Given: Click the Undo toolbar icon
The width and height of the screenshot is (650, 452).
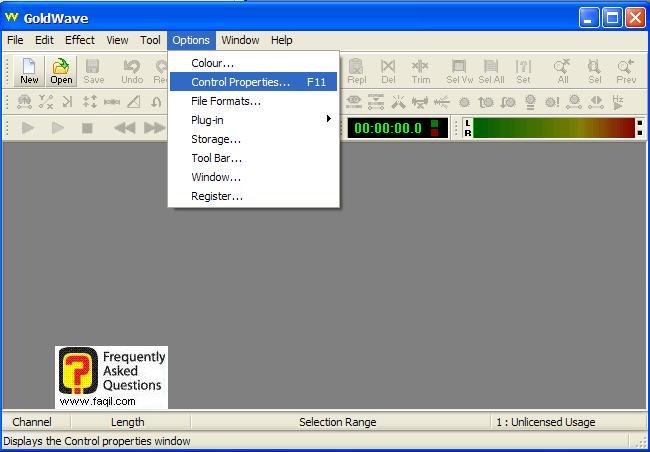Looking at the screenshot, I should tap(132, 71).
